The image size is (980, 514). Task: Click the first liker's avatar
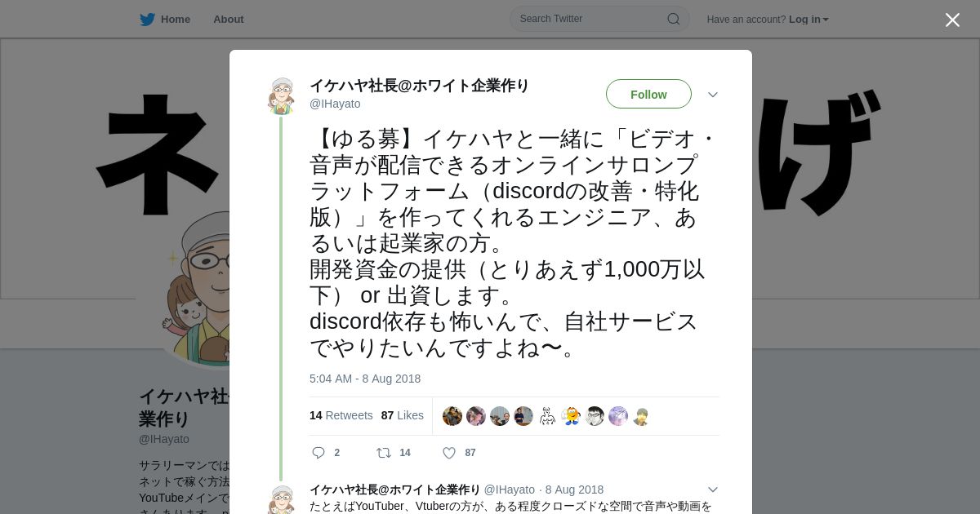[452, 416]
